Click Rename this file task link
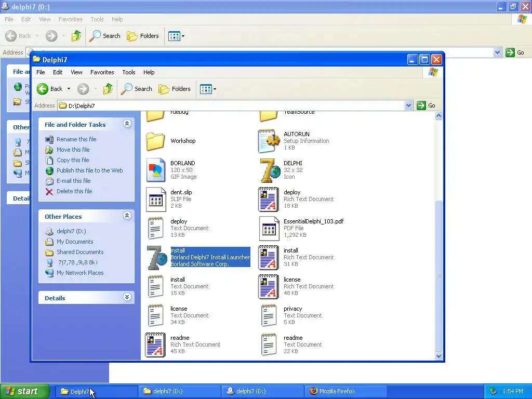Screen dimensions: 532x399 pyautogui.click(x=76, y=139)
